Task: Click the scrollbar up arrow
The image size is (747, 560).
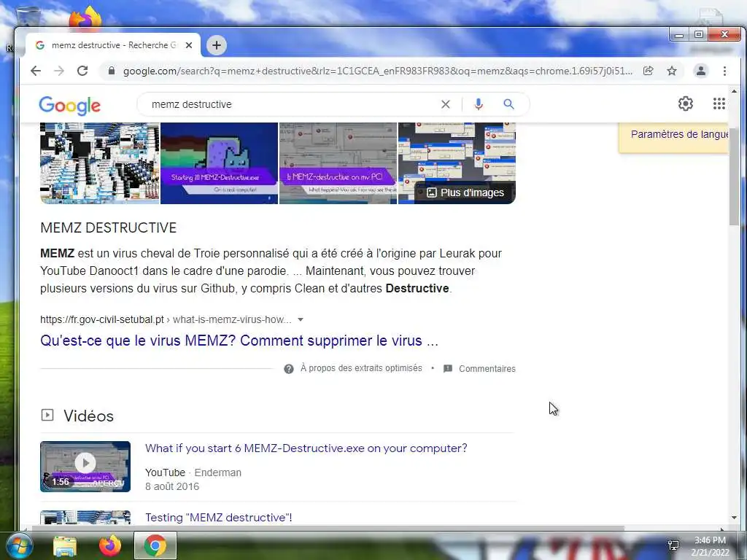Action: (x=734, y=91)
